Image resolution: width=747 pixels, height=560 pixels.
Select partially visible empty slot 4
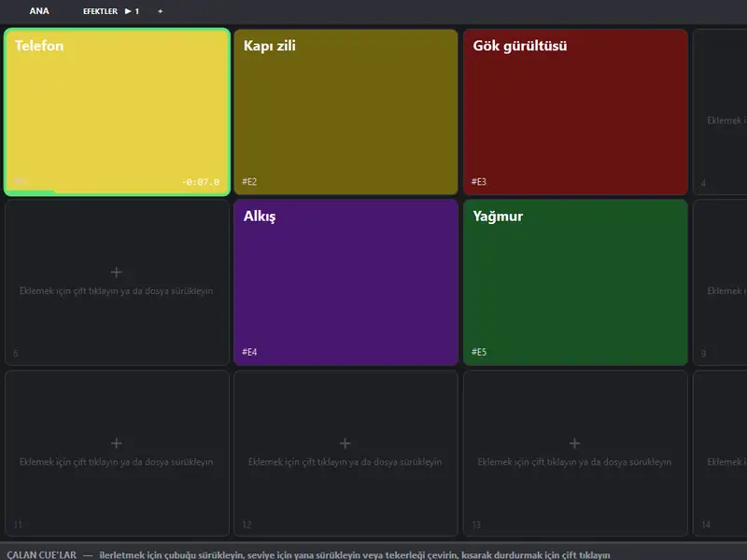[x=720, y=112]
